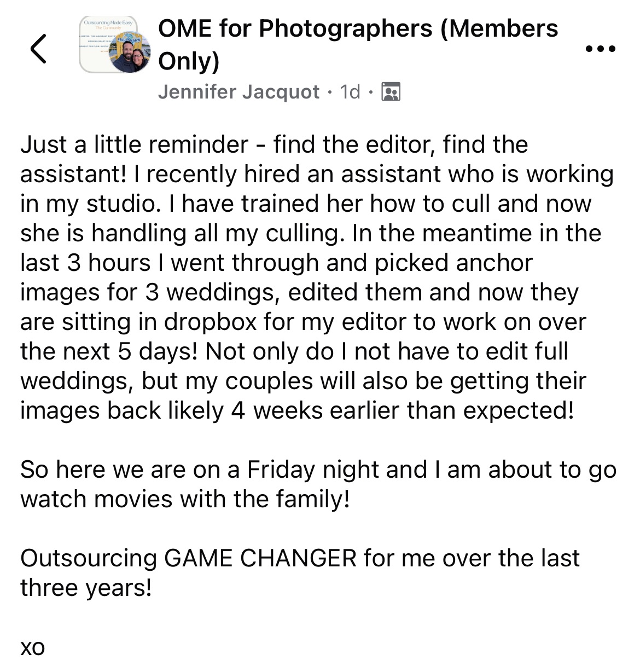Screen dimensions: 640x672
Task: Click "watch movies with the family!" line
Action: (185, 500)
